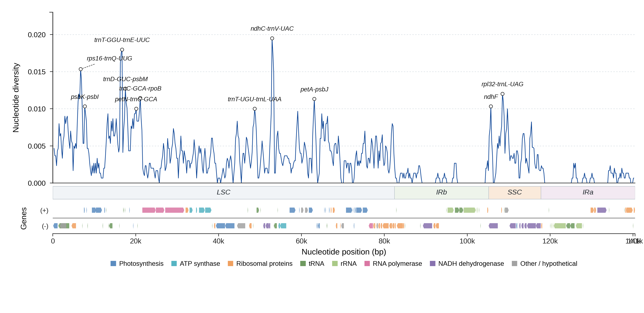
Task: Click the trnT-GGU-trnE-UUC label text
Action: pos(122,40)
